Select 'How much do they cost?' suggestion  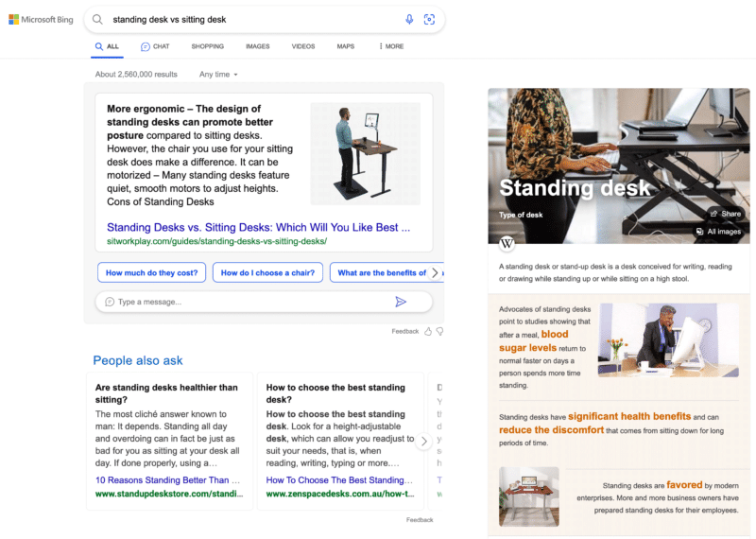point(151,272)
